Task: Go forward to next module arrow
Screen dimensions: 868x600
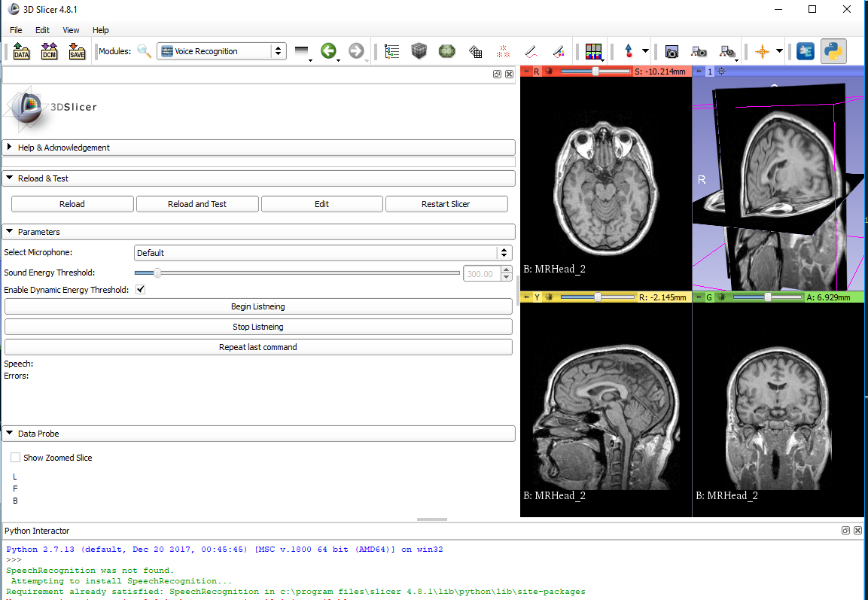Action: coord(357,51)
